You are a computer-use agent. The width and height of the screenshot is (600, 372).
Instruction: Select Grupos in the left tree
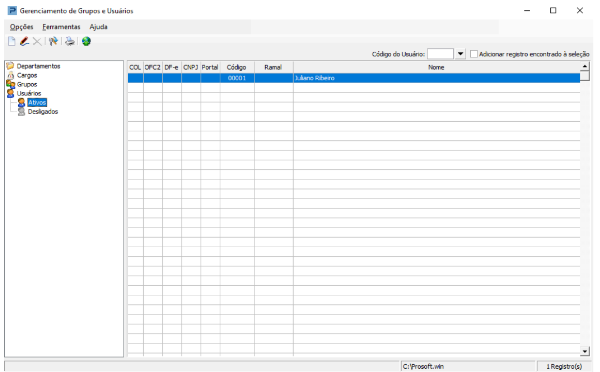[27, 84]
